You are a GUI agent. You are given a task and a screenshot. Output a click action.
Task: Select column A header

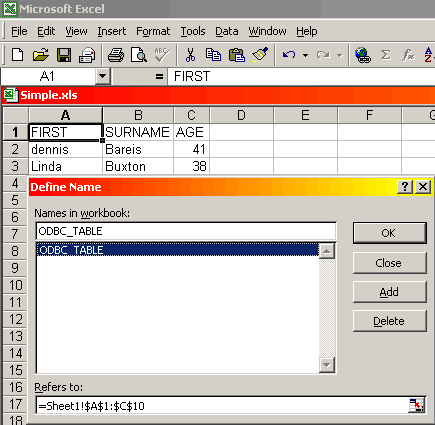[x=65, y=115]
